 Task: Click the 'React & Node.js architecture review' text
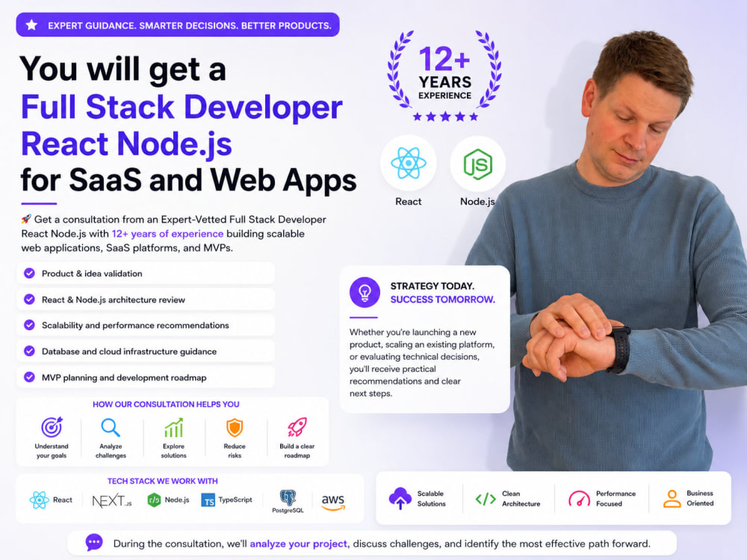[114, 299]
